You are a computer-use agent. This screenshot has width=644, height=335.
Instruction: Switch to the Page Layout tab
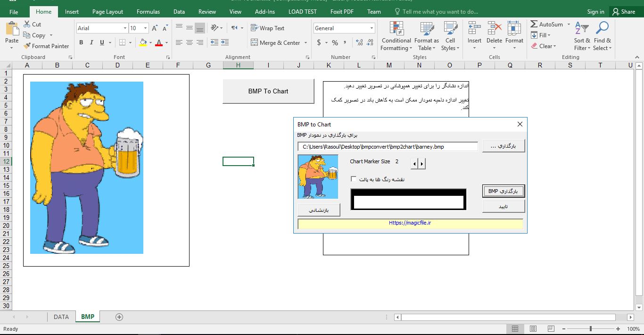(107, 12)
